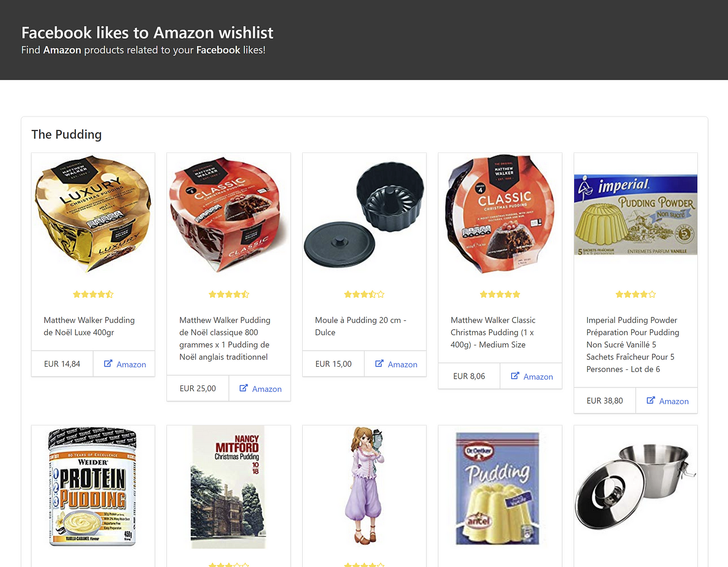Click the anime figure in the purple outfit
This screenshot has width=728, height=567.
(364, 486)
